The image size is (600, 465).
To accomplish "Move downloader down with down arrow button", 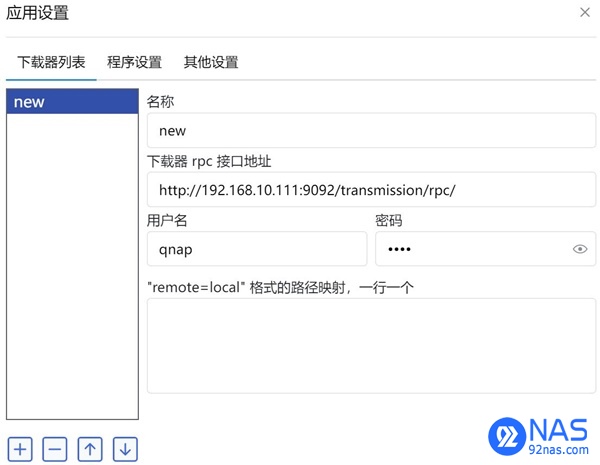I will [125, 449].
